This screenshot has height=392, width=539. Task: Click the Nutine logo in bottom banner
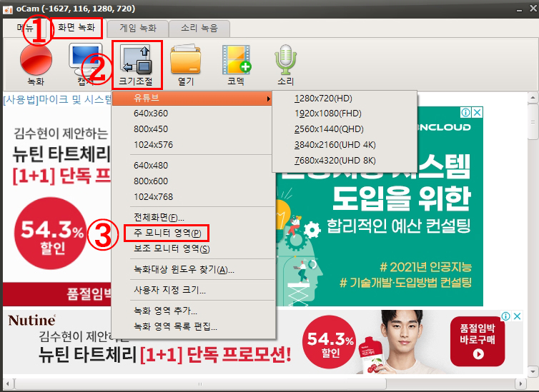click(x=32, y=321)
